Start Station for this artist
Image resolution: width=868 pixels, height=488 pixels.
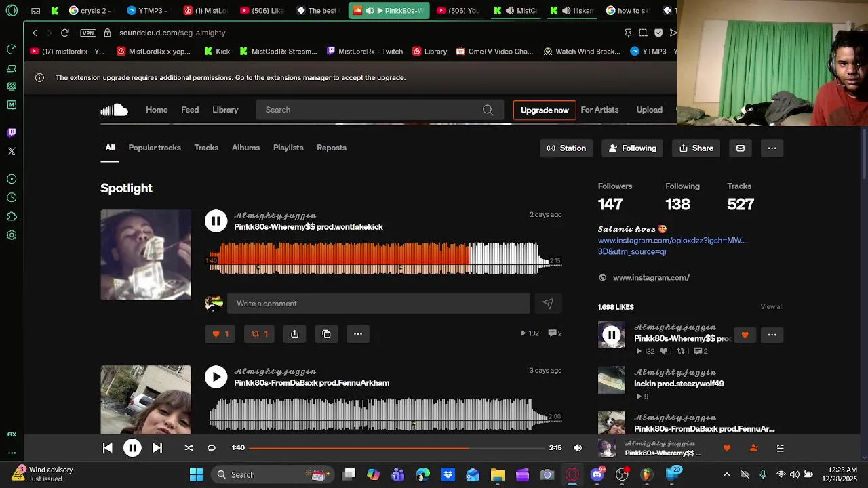tap(566, 148)
